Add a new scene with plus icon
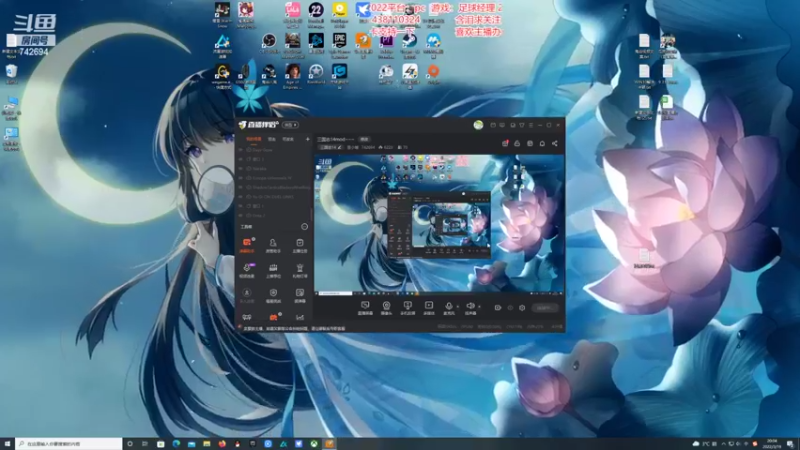The height and width of the screenshot is (450, 800). tap(307, 139)
